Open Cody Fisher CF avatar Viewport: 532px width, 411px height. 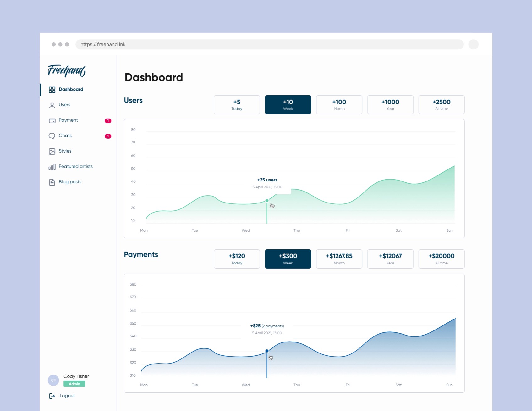[x=53, y=380]
